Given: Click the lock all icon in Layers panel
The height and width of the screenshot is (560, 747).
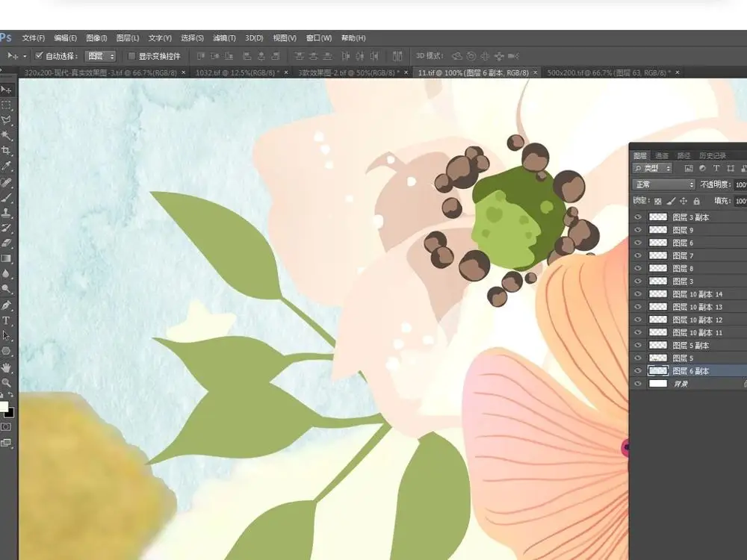Looking at the screenshot, I should (x=697, y=201).
